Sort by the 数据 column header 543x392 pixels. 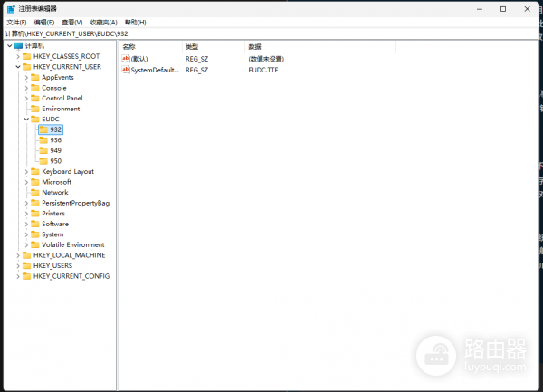pos(320,47)
